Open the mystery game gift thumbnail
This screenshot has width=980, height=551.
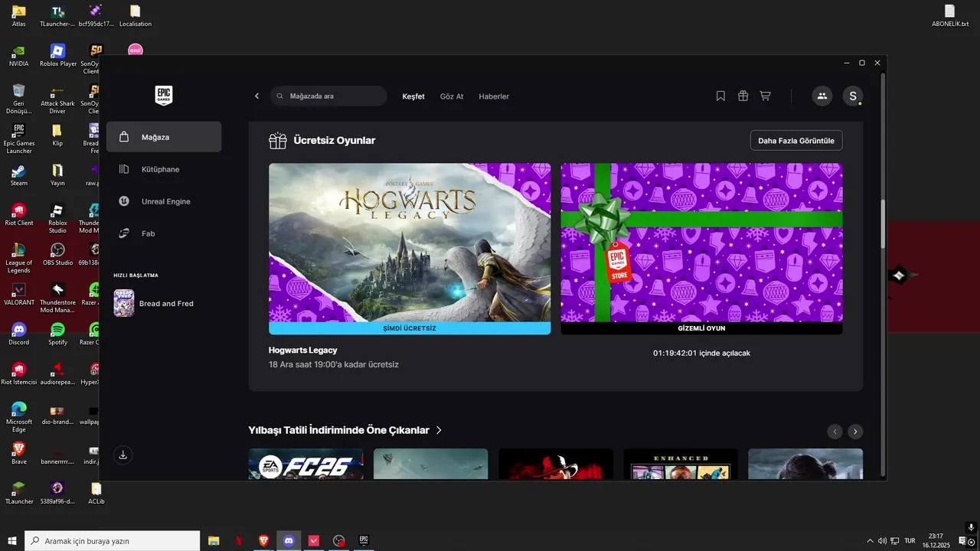point(701,243)
